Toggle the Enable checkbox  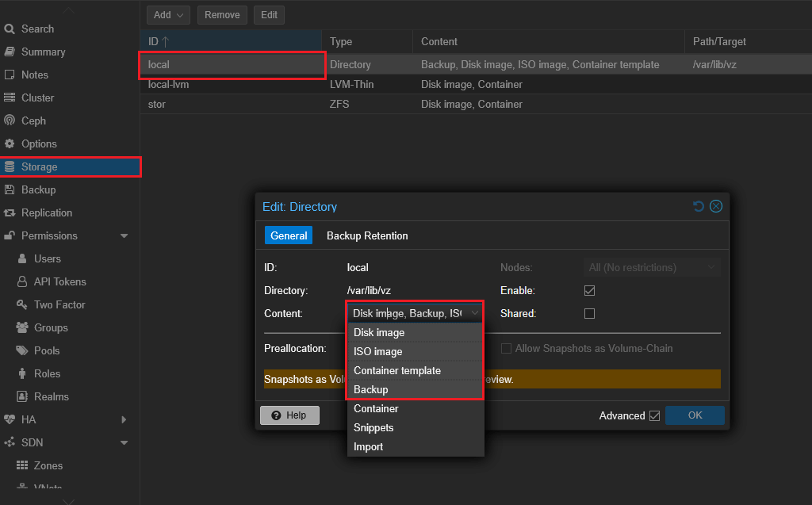point(589,291)
